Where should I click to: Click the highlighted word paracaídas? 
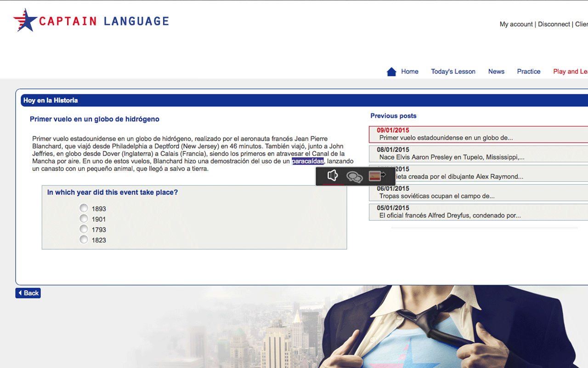point(307,161)
